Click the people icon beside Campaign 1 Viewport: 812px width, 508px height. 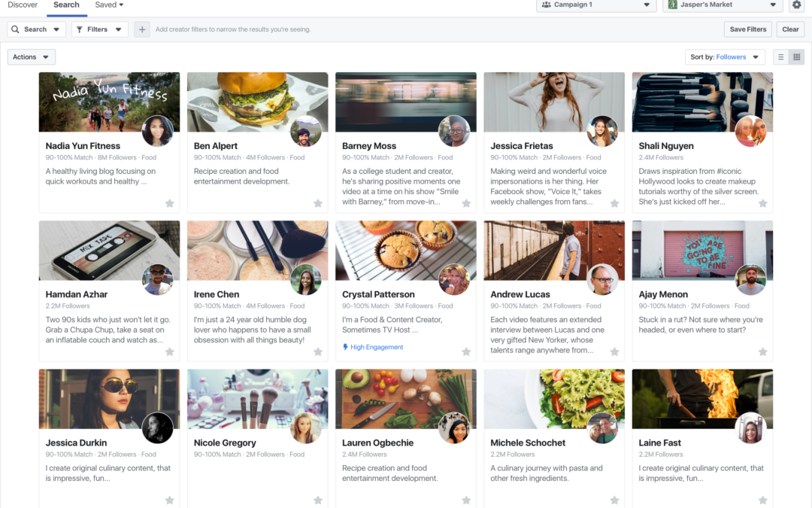pos(545,5)
